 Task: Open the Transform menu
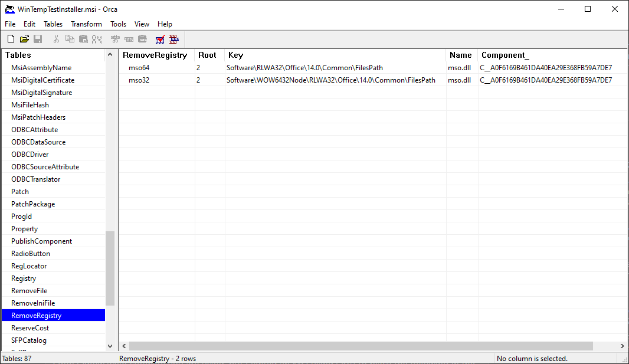point(86,24)
